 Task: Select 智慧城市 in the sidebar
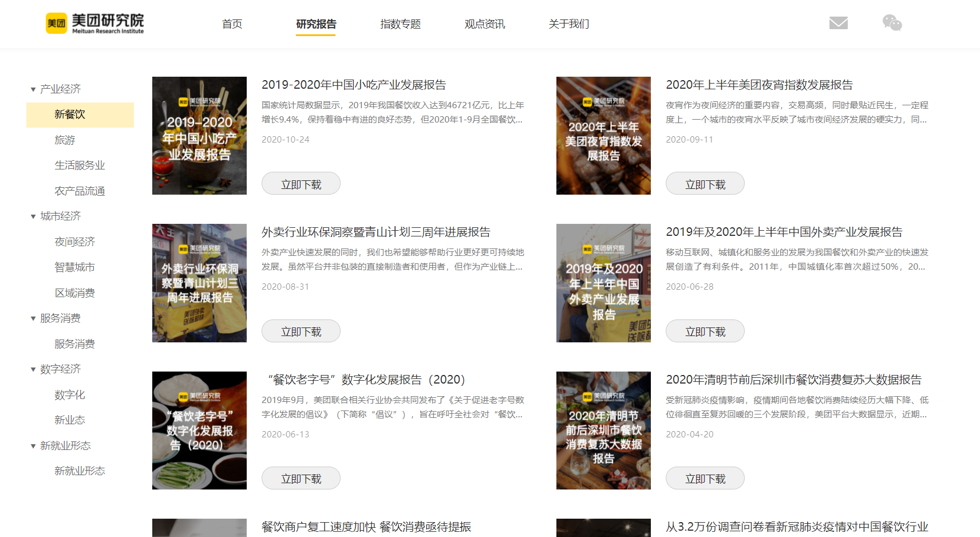[x=74, y=267]
